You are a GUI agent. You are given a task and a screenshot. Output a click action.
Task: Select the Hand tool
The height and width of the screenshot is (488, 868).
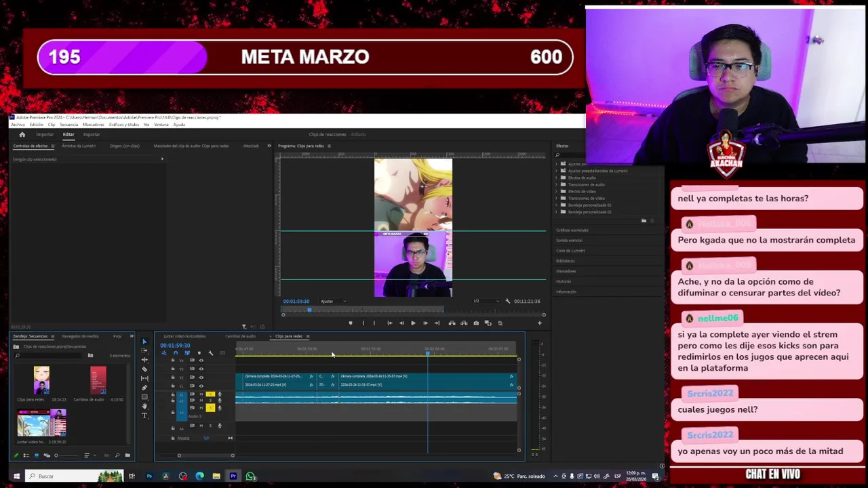click(144, 406)
